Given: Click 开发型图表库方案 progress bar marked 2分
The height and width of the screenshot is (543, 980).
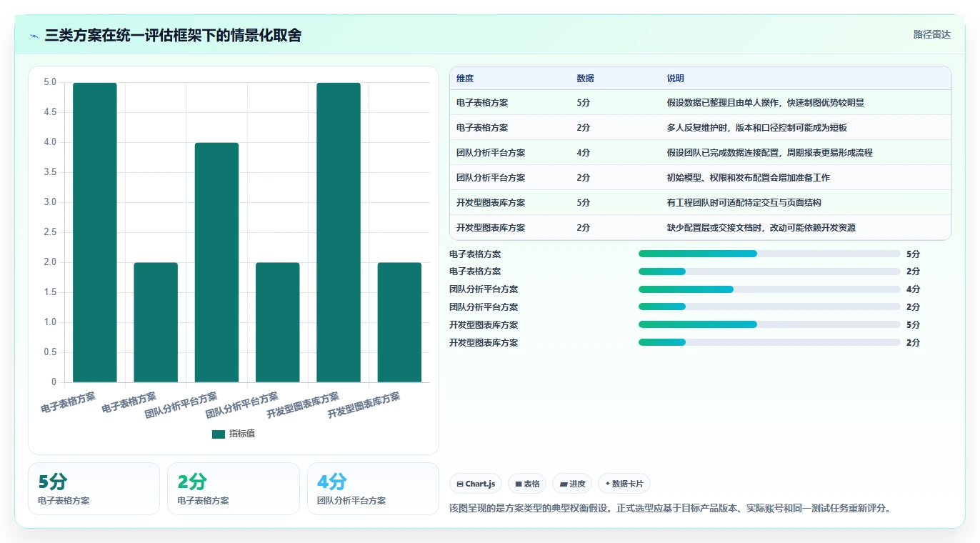Looking at the screenshot, I should click(769, 343).
